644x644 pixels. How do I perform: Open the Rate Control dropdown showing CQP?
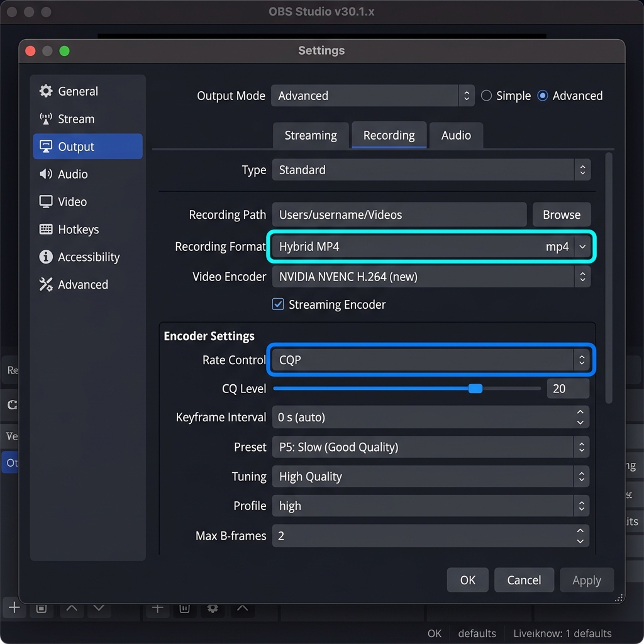tap(431, 360)
